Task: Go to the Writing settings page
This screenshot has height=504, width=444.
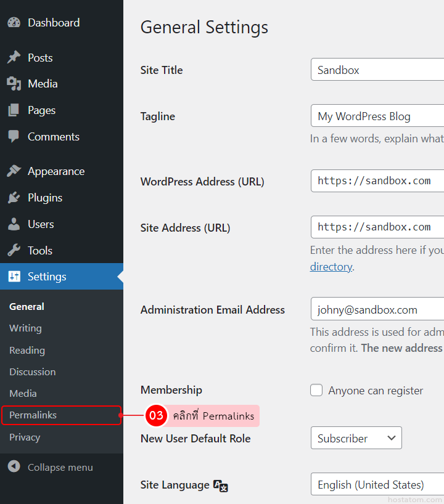Action: point(25,328)
